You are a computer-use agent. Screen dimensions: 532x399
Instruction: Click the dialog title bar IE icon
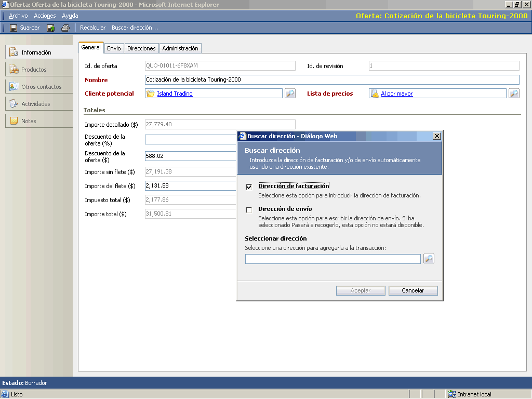click(242, 136)
